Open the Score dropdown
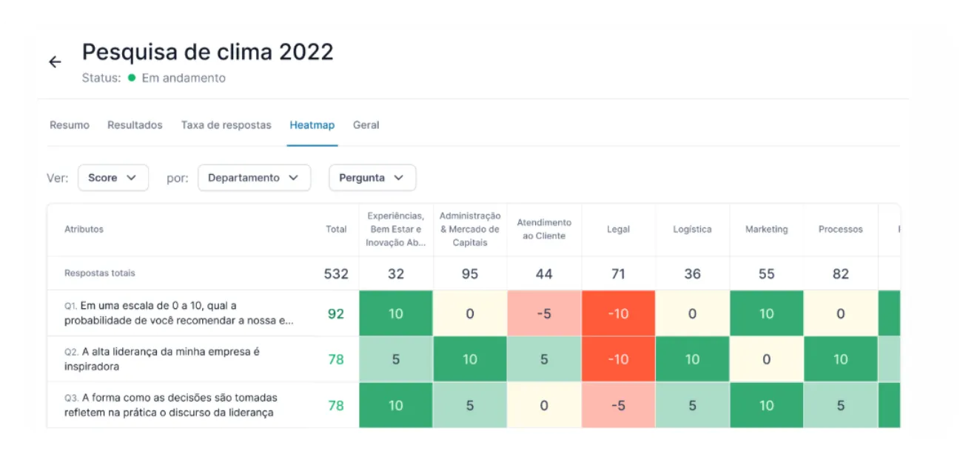The image size is (980, 460). 113,178
